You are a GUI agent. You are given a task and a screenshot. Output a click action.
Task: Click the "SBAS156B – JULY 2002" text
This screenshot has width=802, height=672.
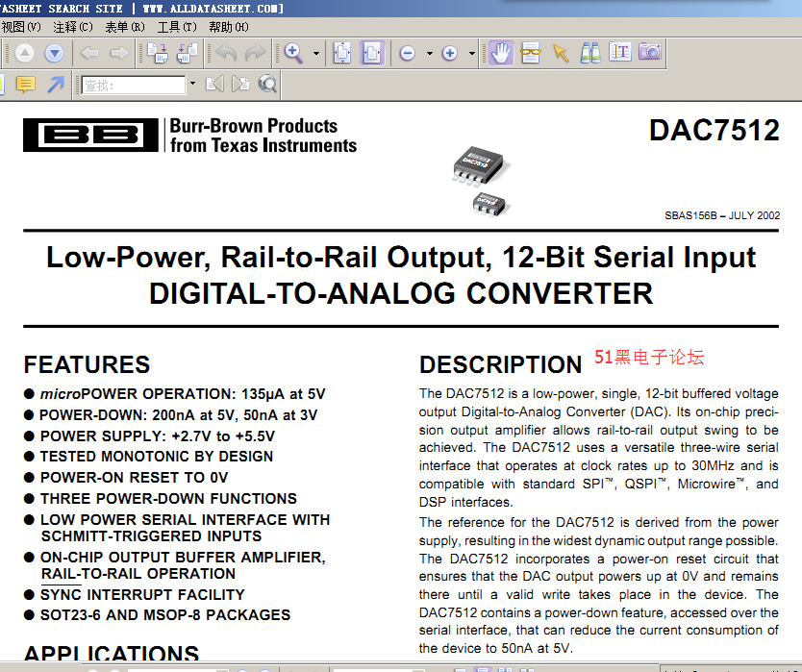(722, 215)
